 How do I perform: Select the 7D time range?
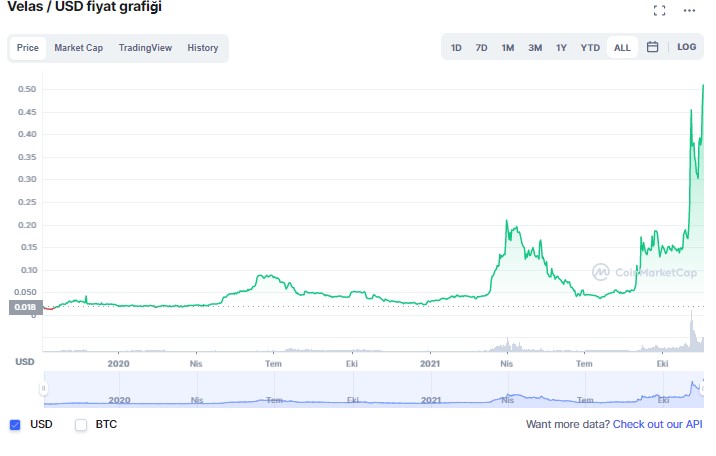pyautogui.click(x=481, y=48)
